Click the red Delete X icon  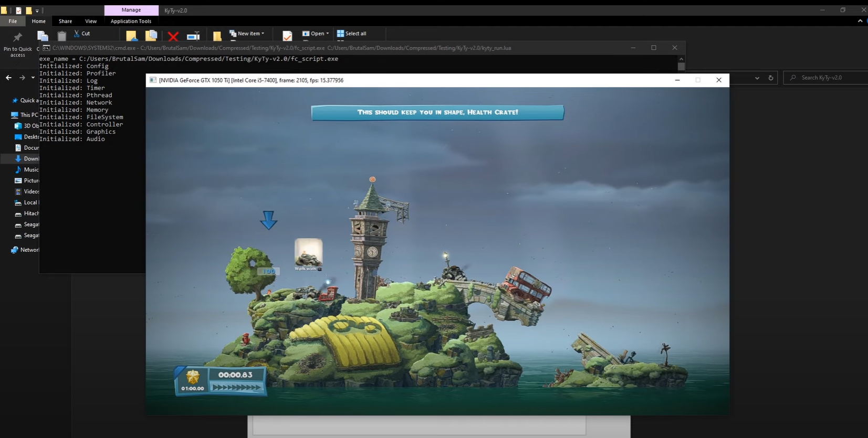click(x=173, y=36)
